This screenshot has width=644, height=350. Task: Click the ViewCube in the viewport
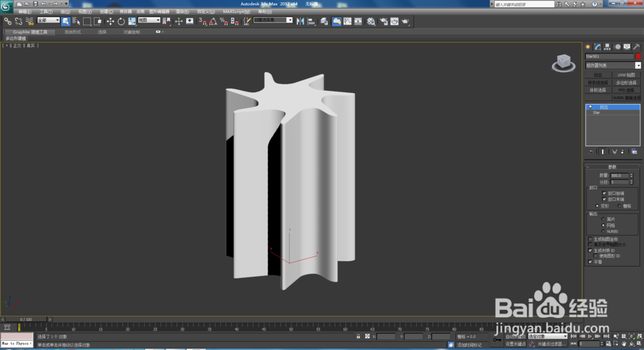(563, 63)
